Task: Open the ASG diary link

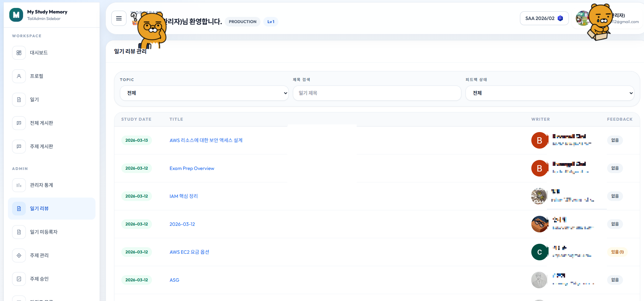Action: [174, 280]
